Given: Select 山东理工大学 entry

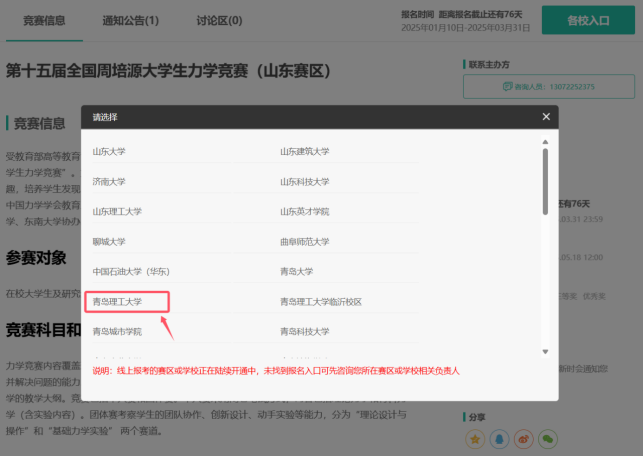Looking at the screenshot, I should pyautogui.click(x=117, y=212).
